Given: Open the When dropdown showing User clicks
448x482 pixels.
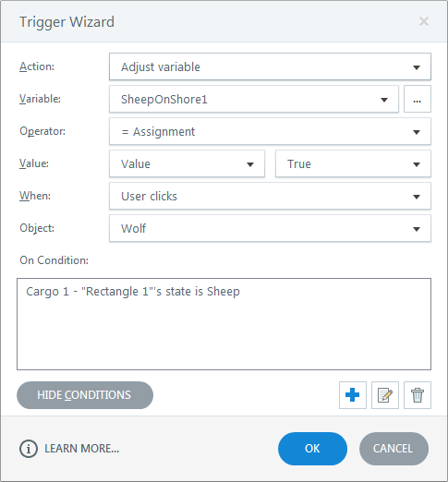Looking at the screenshot, I should tap(270, 196).
